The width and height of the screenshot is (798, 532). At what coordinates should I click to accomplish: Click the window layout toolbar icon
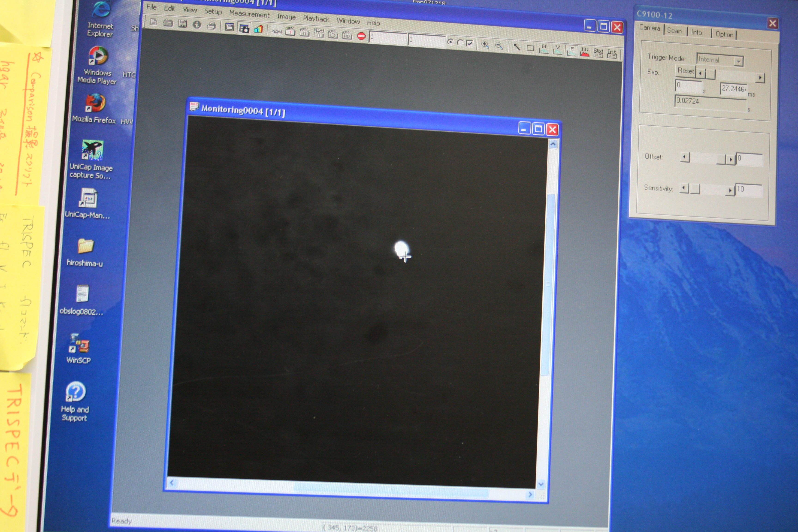click(230, 27)
